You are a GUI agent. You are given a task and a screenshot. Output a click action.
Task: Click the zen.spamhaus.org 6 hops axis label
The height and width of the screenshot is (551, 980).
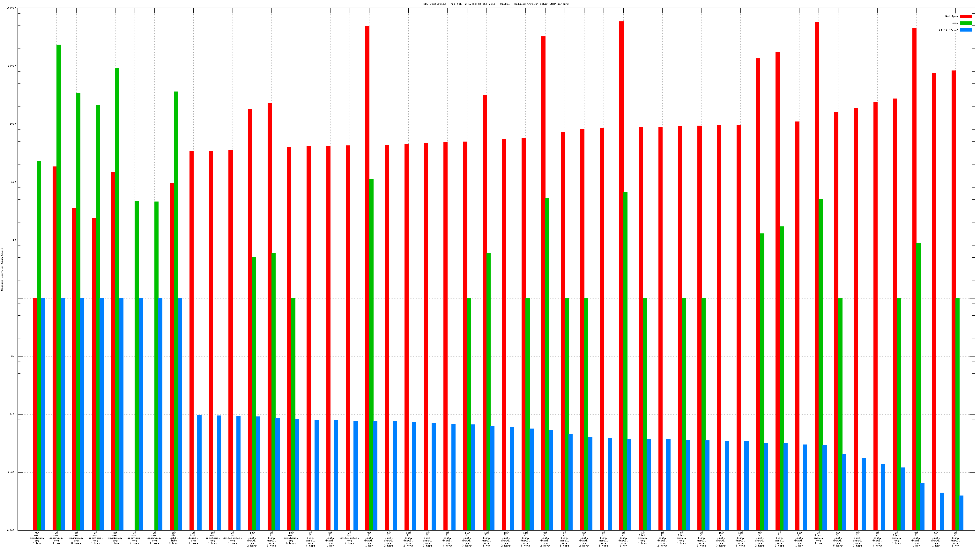tap(291, 538)
